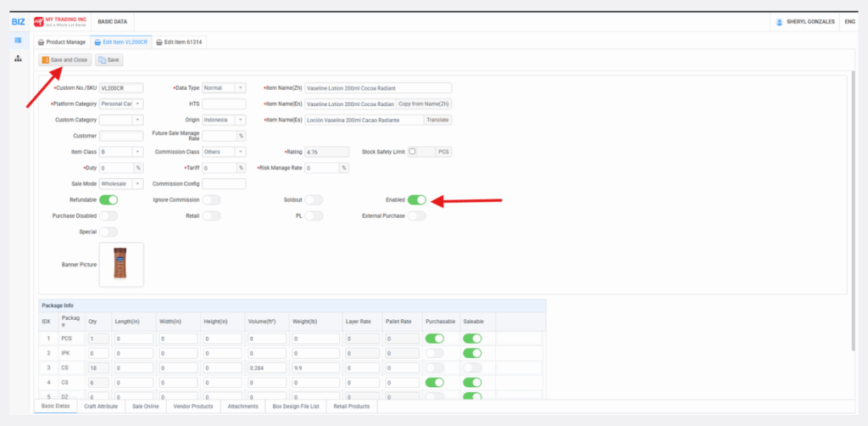Turn off the Refundable toggle
The height and width of the screenshot is (426, 868).
(x=108, y=200)
